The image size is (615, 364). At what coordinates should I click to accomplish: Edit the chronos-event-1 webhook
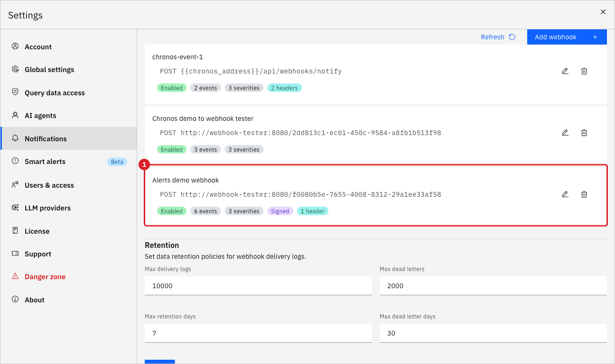[565, 71]
